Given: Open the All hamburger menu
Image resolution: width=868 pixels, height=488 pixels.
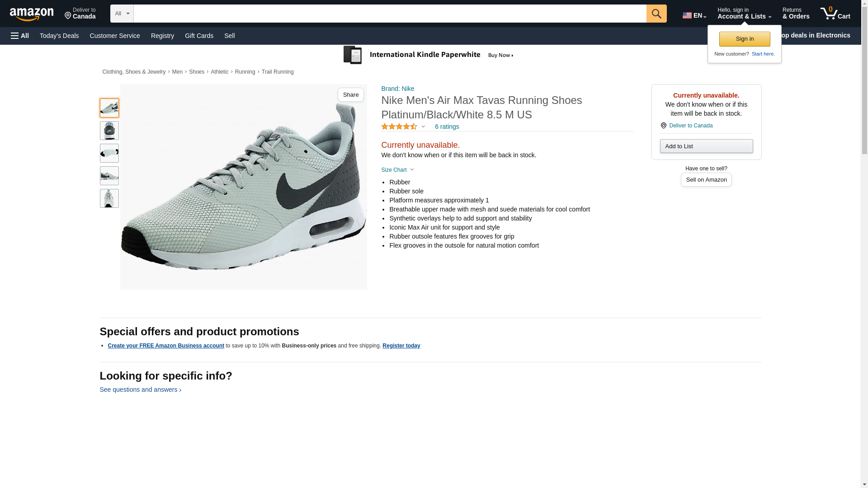Looking at the screenshot, I should pos(20,36).
